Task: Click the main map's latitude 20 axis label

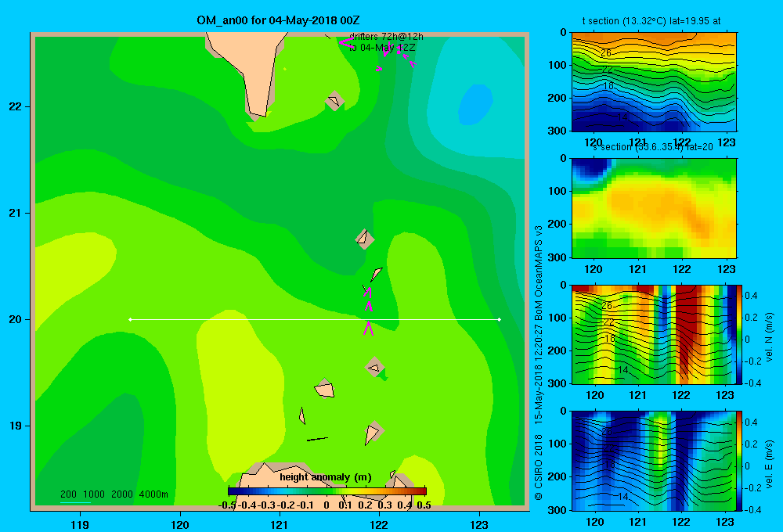Action: [x=16, y=319]
